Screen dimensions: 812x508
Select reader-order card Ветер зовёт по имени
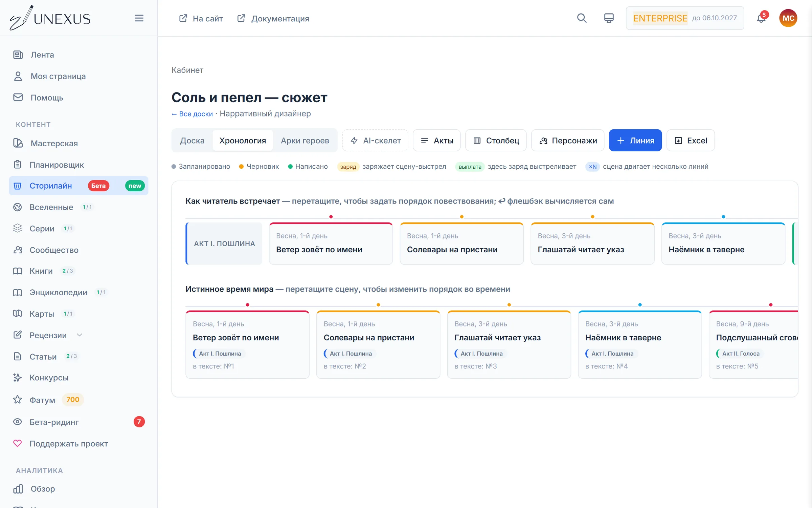click(x=331, y=244)
